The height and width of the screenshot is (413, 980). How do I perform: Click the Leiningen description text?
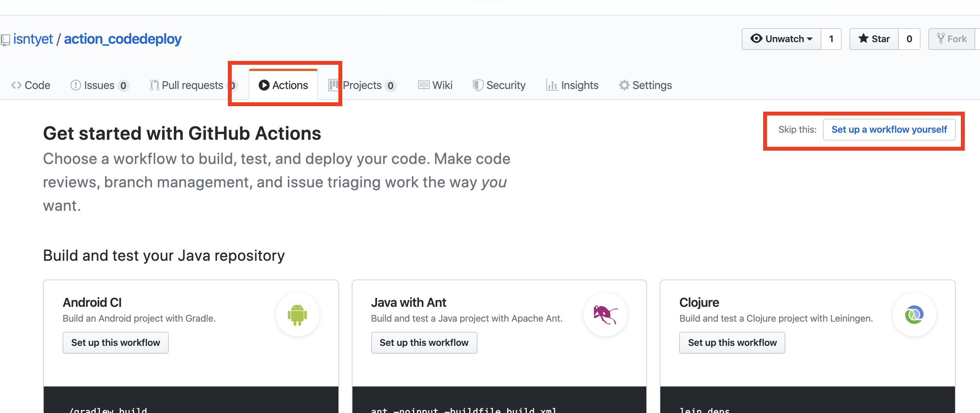point(776,319)
